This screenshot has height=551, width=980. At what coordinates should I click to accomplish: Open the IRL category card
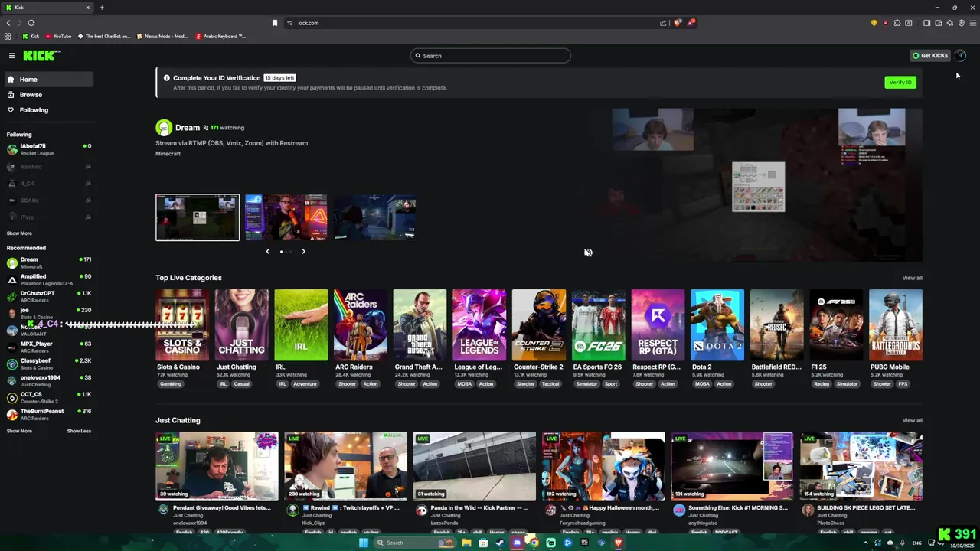tap(301, 325)
